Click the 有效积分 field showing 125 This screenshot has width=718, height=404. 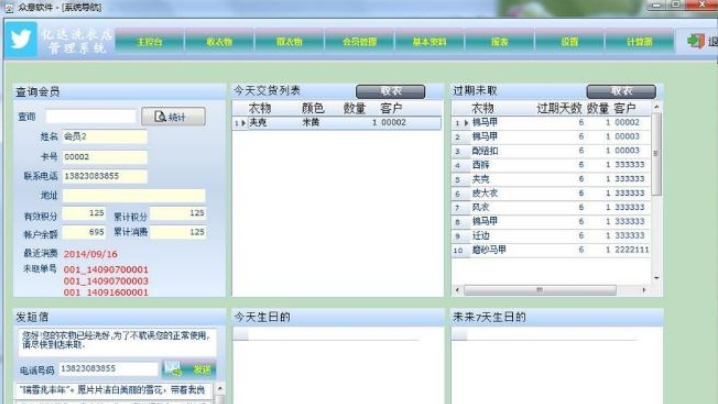[84, 213]
